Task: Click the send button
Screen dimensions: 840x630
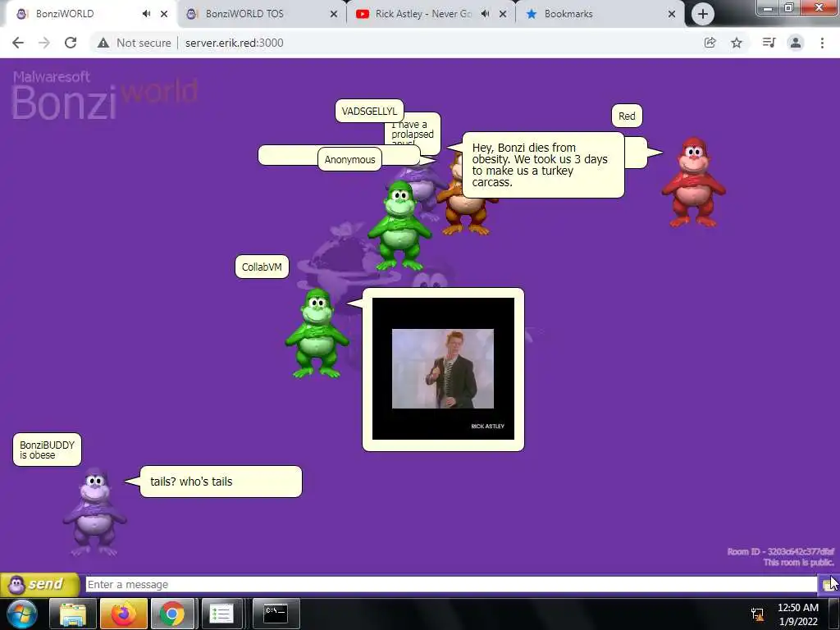Action: (40, 584)
